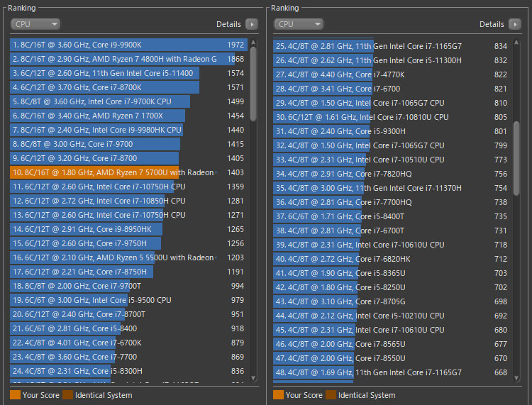
Task: Select row 33 Core i7-10510U CPU
Action: click(392, 160)
